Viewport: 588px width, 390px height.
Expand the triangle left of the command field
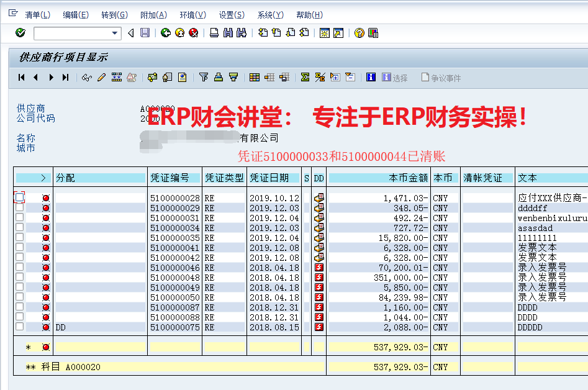click(130, 33)
